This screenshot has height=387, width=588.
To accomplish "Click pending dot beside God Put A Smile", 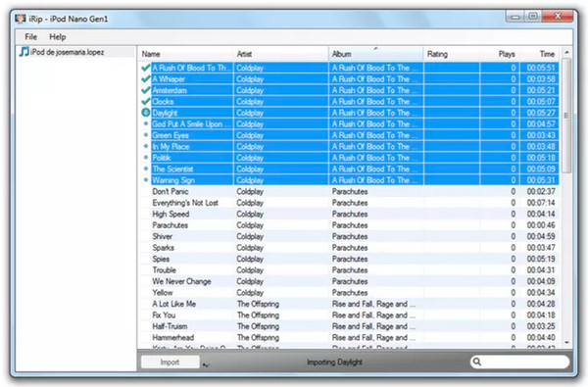I will click(146, 123).
